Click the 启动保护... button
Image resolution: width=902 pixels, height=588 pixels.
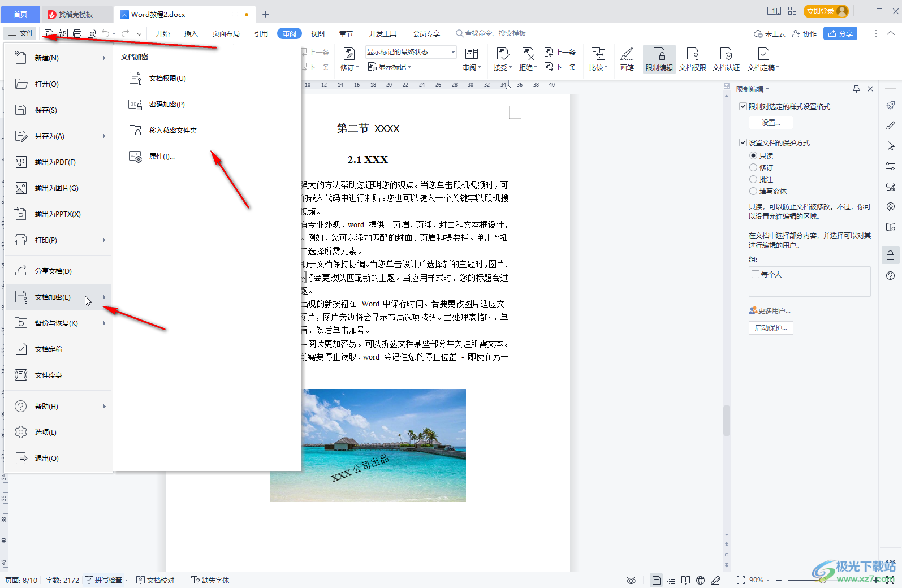(771, 328)
